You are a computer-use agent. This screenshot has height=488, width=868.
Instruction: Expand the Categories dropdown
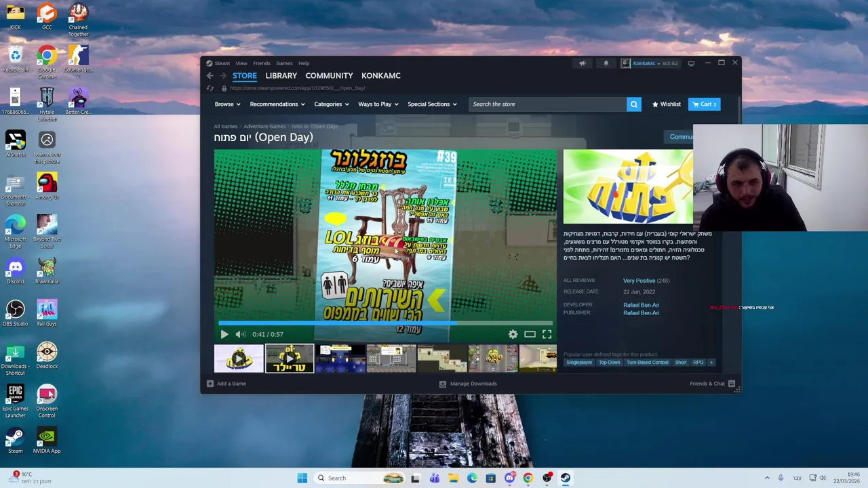coord(331,104)
